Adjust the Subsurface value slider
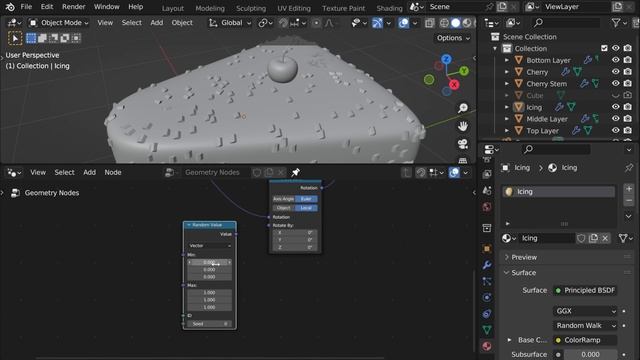 coord(590,354)
